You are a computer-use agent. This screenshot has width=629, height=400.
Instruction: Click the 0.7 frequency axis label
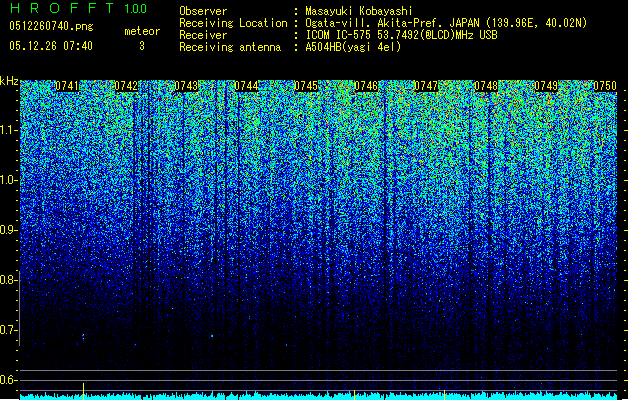tap(7, 330)
